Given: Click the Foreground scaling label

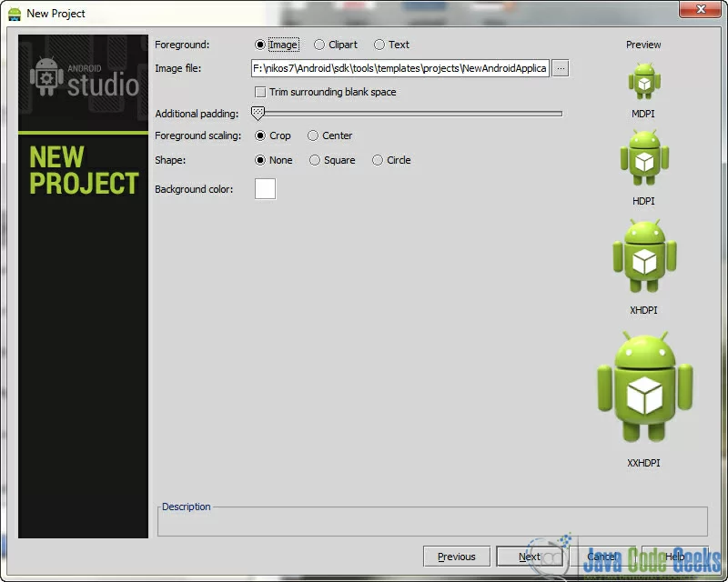Looking at the screenshot, I should coord(197,135).
